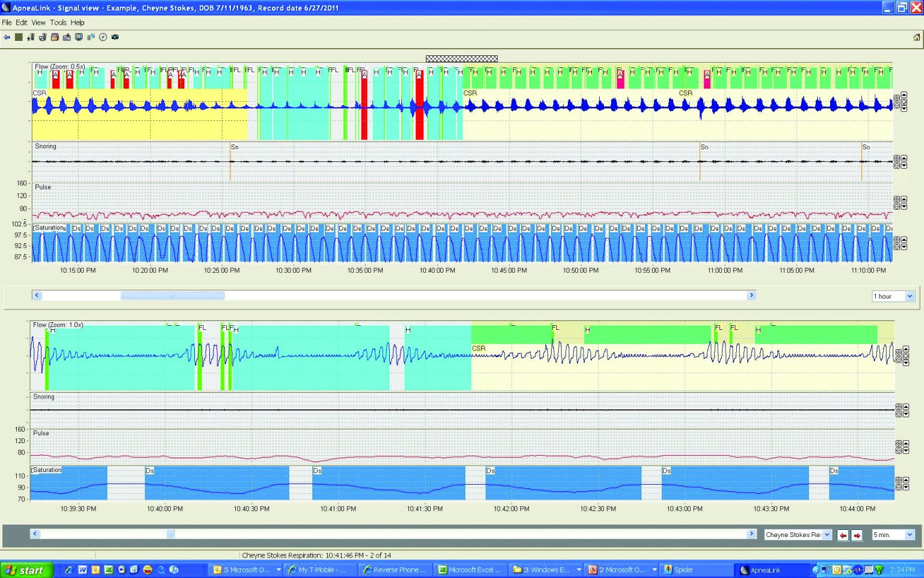The width and height of the screenshot is (924, 578).
Task: Click the 5-minute detail scrollbar thumb
Action: click(x=171, y=534)
